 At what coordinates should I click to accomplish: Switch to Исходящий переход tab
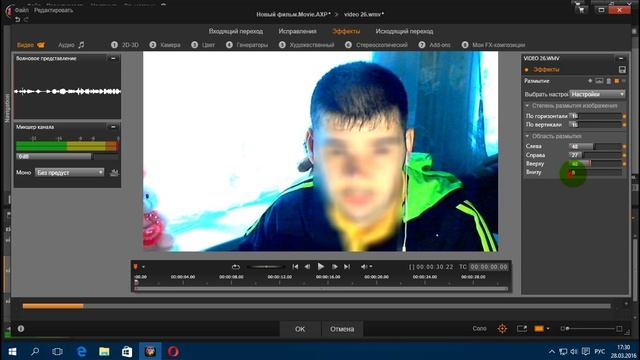coord(404,31)
